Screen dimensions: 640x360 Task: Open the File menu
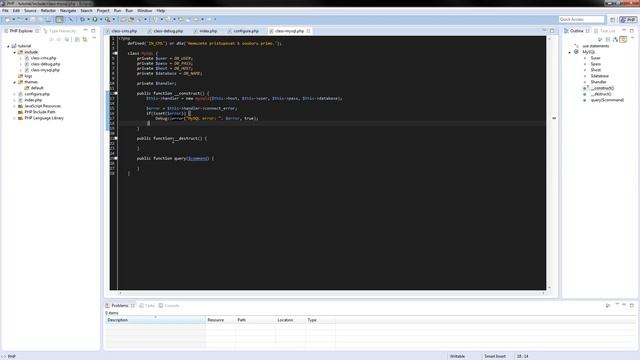coord(5,11)
